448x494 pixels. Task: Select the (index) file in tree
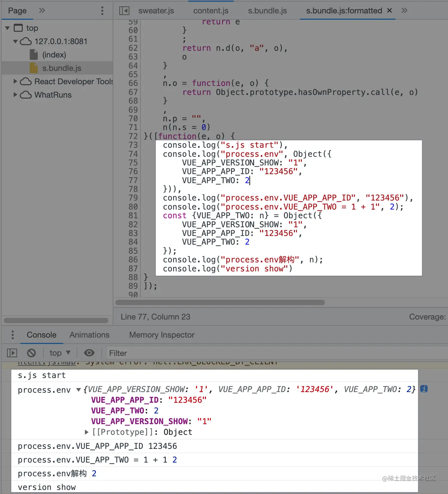point(54,55)
